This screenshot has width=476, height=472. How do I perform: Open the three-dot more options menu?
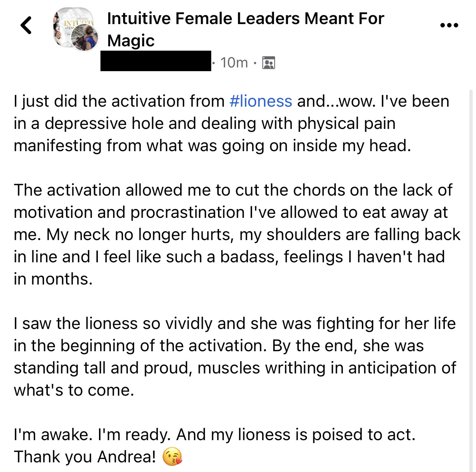449,26
